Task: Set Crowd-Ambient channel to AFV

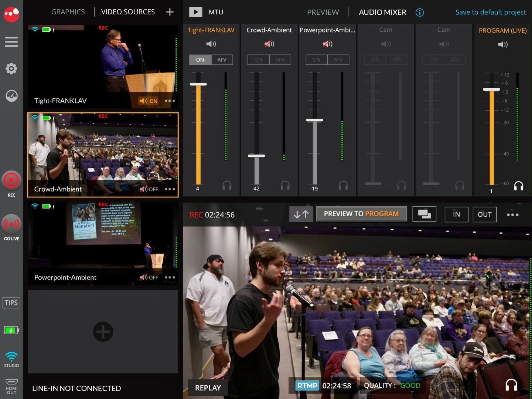Action: coord(280,60)
